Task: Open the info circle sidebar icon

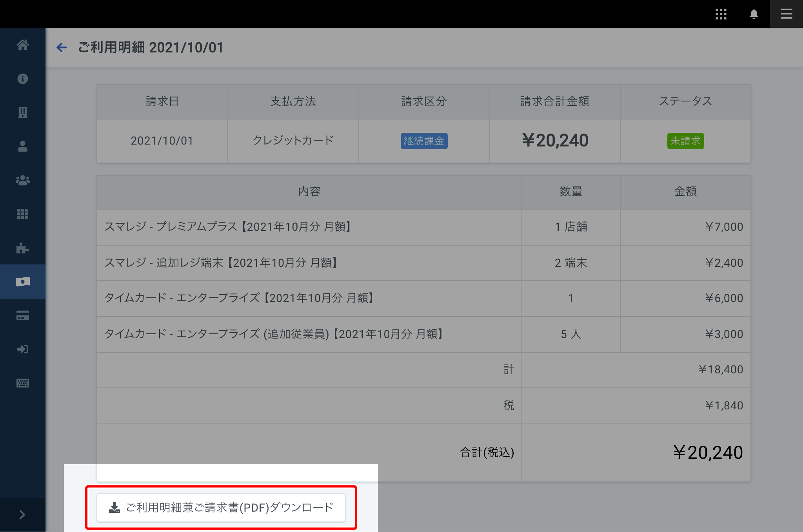Action: (x=23, y=79)
